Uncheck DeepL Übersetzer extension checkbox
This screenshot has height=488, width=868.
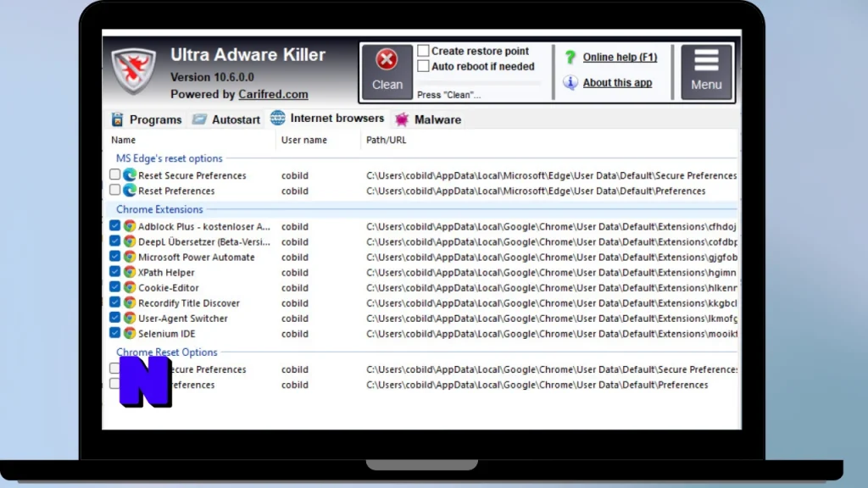click(114, 241)
